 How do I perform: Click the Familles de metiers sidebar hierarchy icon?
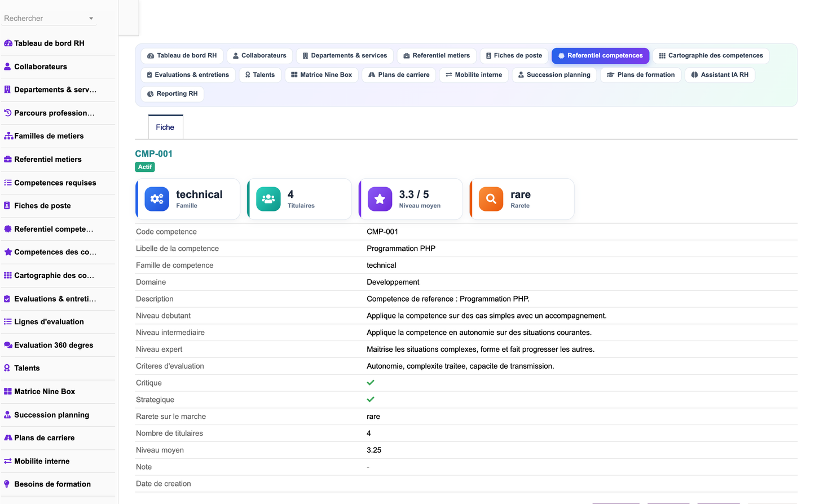[8, 136]
